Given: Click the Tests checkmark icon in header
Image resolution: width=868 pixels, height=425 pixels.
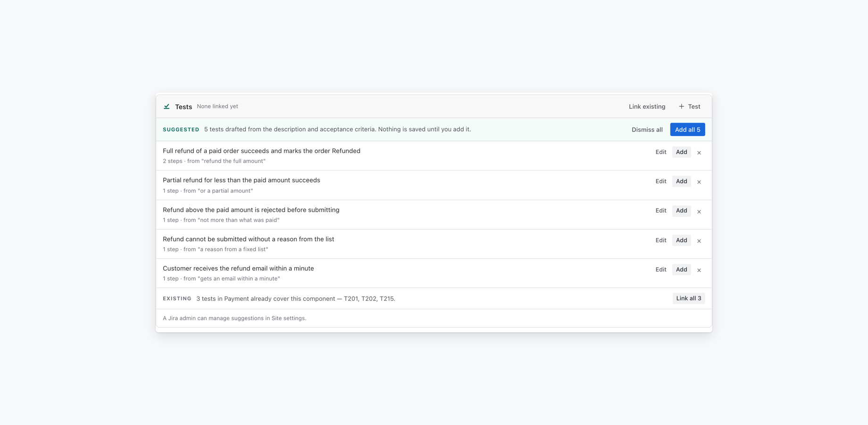Looking at the screenshot, I should pyautogui.click(x=167, y=107).
